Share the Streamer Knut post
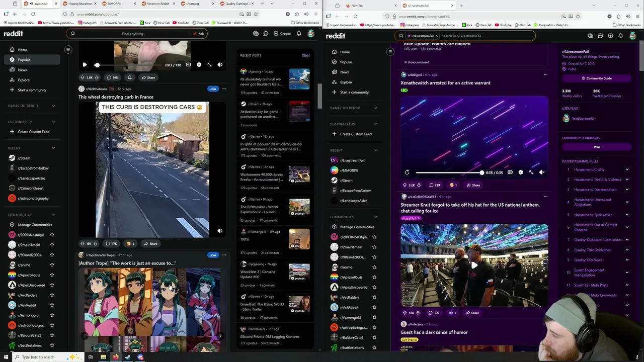644x362 pixels. (x=472, y=313)
